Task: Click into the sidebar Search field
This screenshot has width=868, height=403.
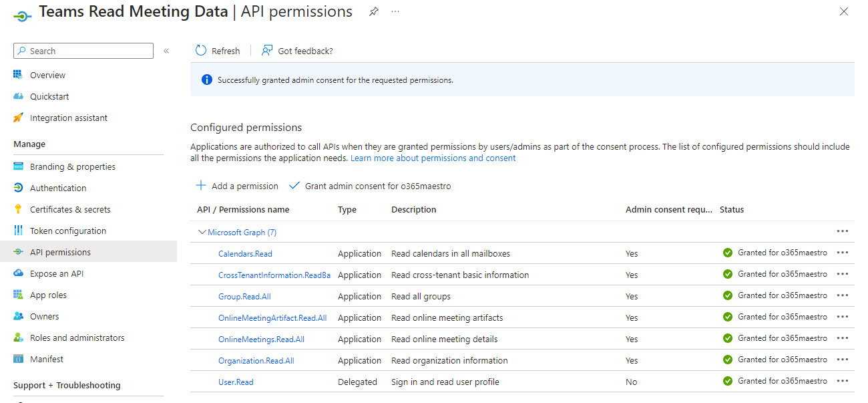Action: tap(83, 50)
